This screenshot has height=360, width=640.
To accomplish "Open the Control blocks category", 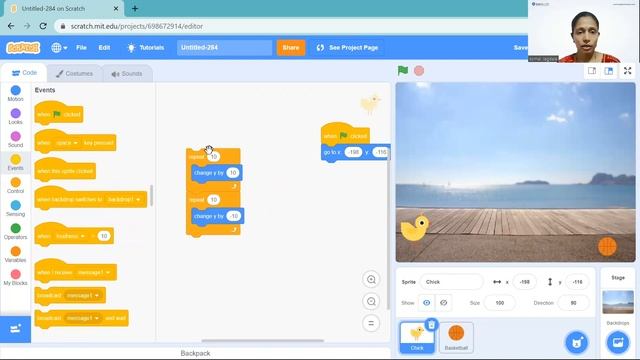I will pyautogui.click(x=16, y=185).
